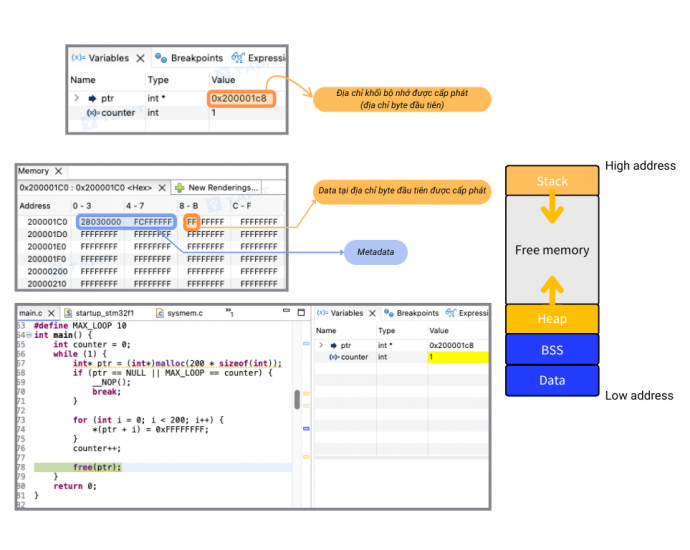
Task: Close the Memory view tab
Action: click(x=59, y=171)
